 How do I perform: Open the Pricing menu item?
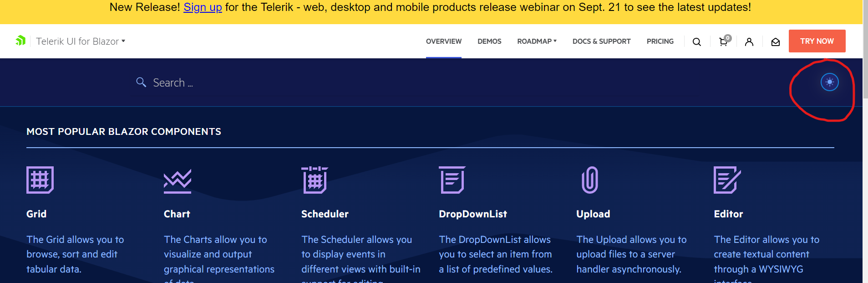(x=660, y=41)
